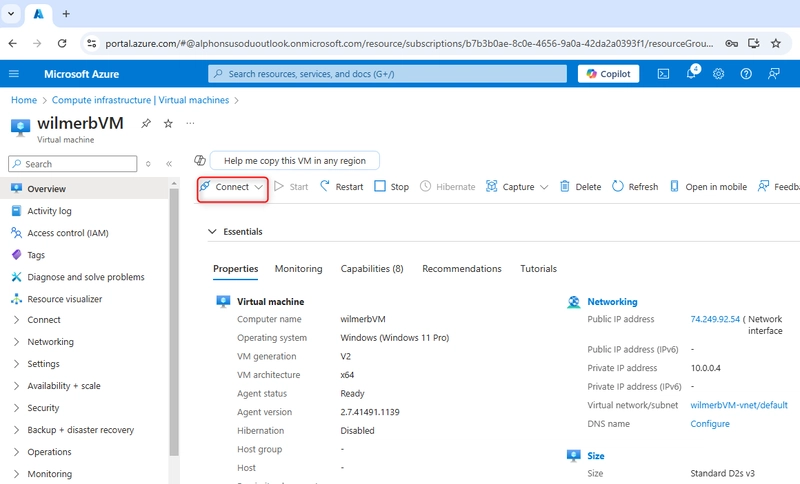Open the browser tab search dropdown
Viewport: 800px width, 484px height.
[x=11, y=14]
